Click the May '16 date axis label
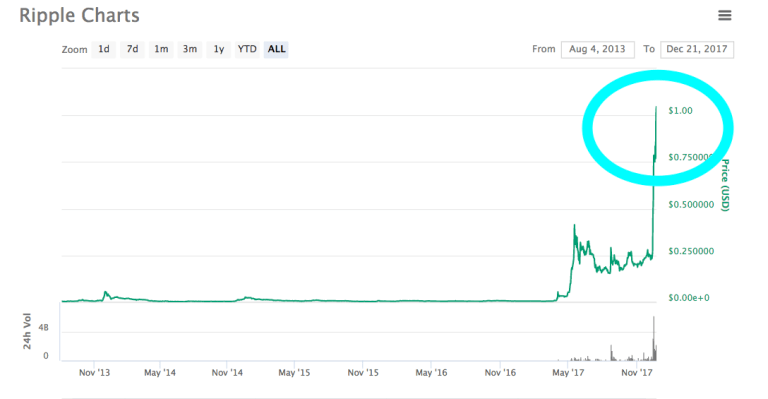768x399 pixels. click(x=431, y=373)
